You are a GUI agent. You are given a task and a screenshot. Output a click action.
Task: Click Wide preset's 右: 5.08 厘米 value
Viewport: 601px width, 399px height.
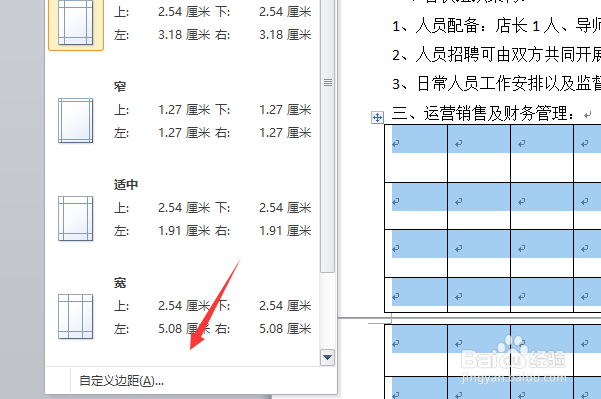[285, 329]
